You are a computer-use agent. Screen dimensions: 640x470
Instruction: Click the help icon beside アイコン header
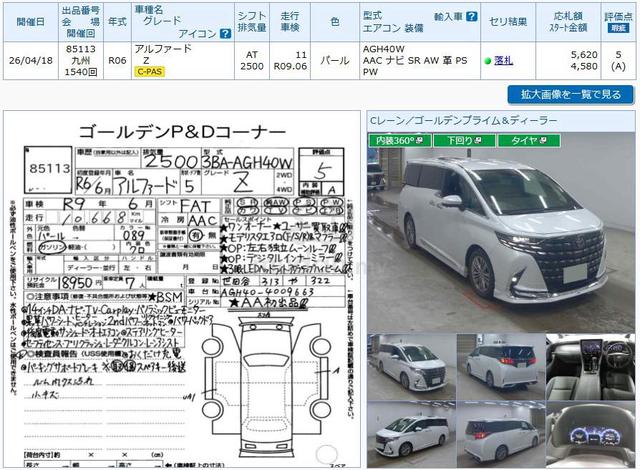(x=225, y=33)
